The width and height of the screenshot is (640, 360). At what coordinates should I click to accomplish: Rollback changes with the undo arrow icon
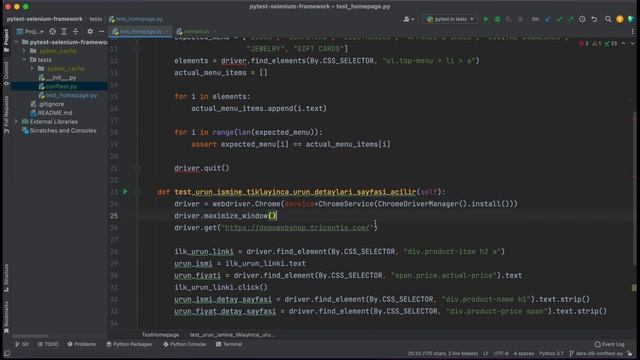594,19
